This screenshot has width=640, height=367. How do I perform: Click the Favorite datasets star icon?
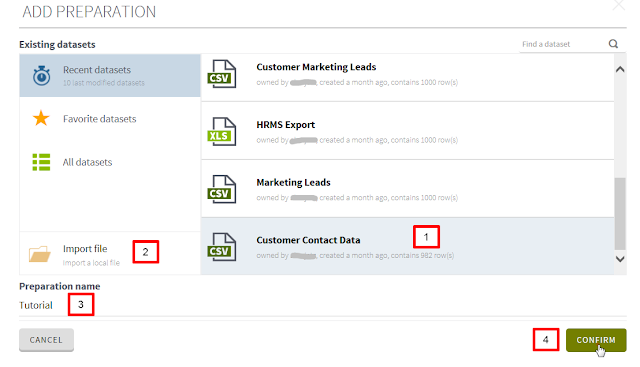pyautogui.click(x=41, y=118)
